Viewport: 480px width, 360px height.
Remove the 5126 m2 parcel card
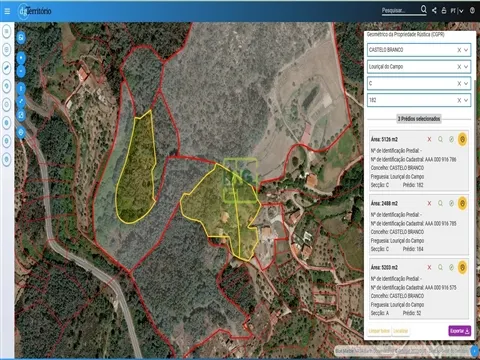tap(429, 139)
